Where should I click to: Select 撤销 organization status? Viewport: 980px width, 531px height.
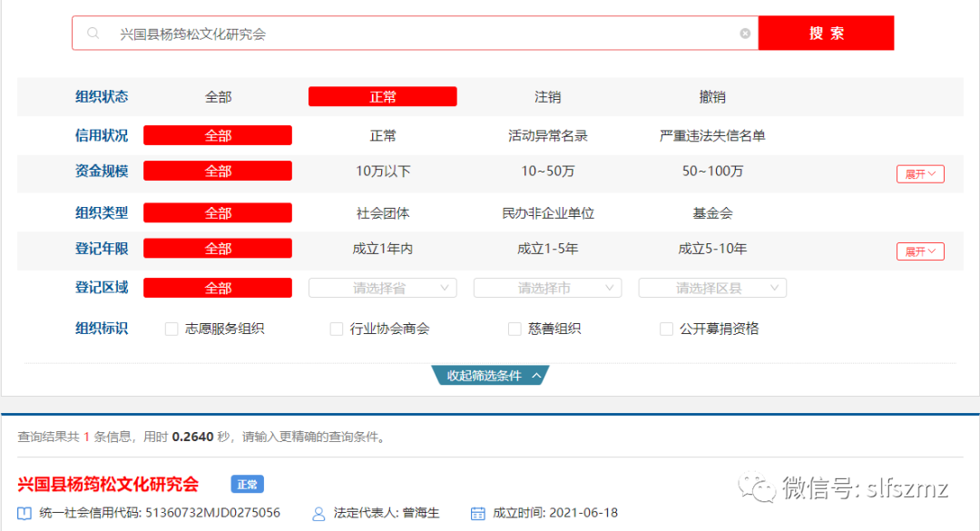712,97
